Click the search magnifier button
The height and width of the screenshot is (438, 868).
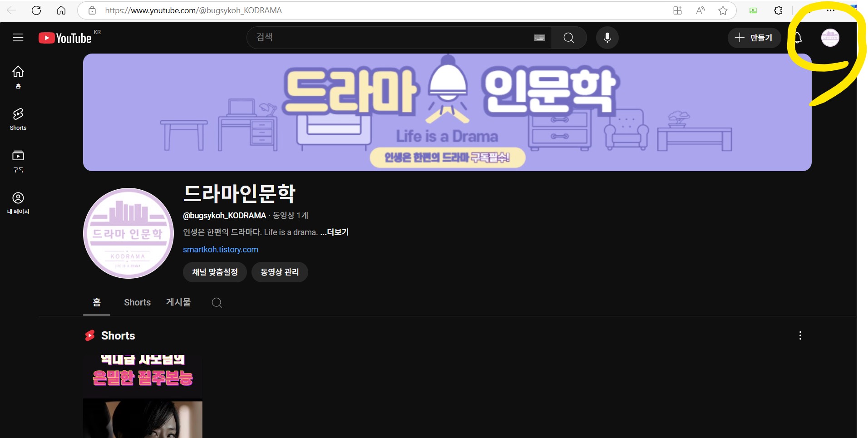[x=568, y=38]
